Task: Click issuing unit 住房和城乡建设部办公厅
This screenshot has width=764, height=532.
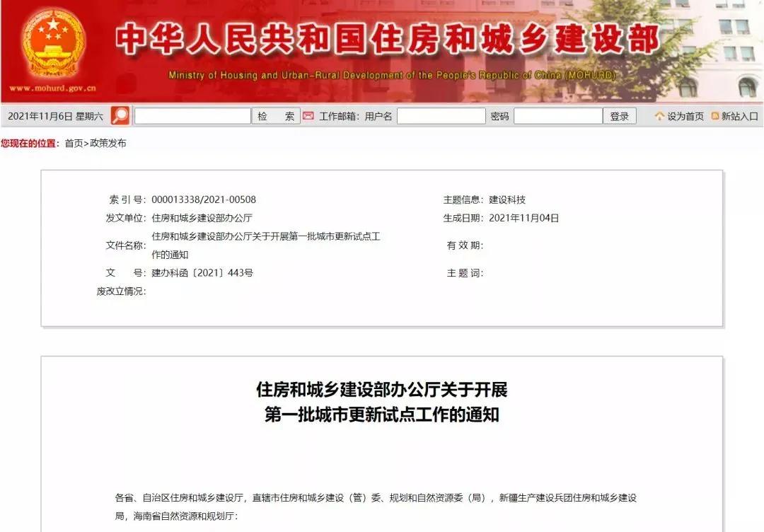Action: (x=202, y=218)
